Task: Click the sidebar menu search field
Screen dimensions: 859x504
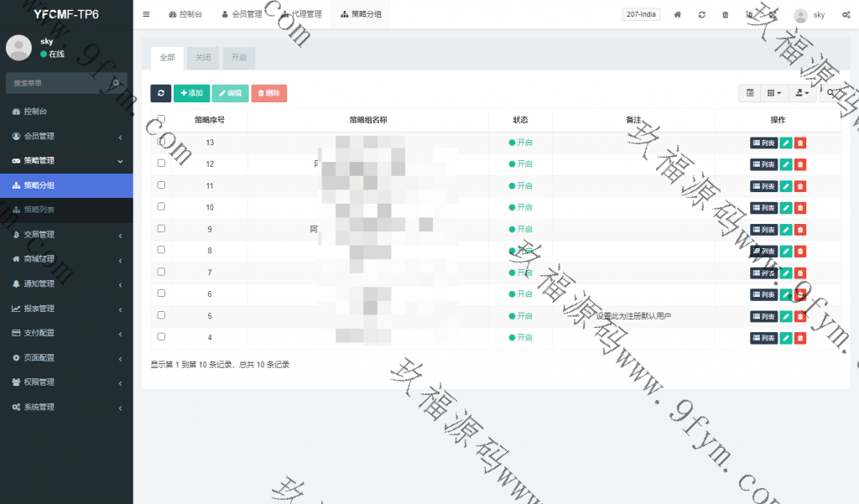Action: (59, 83)
